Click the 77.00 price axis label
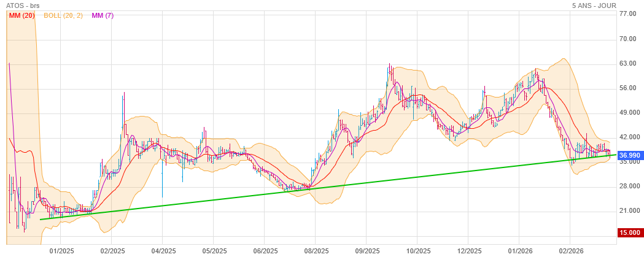This screenshot has width=644, height=257. [x=627, y=13]
